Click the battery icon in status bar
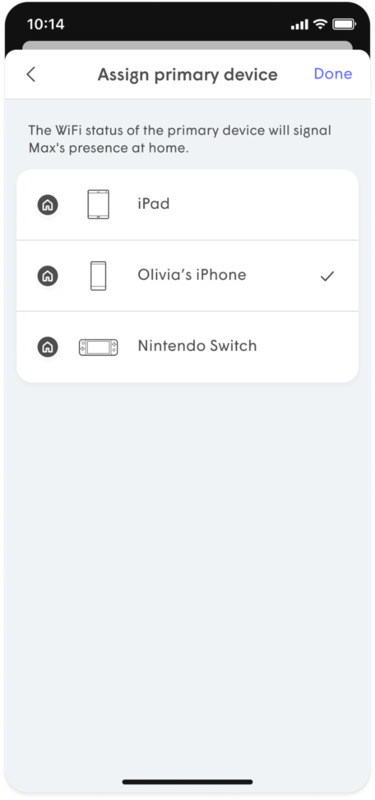The image size is (375, 800). (343, 24)
